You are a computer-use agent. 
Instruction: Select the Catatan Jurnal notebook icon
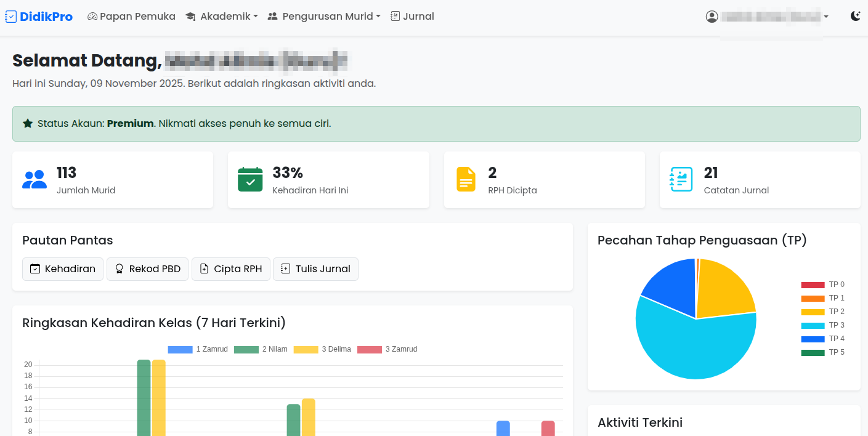pyautogui.click(x=681, y=179)
